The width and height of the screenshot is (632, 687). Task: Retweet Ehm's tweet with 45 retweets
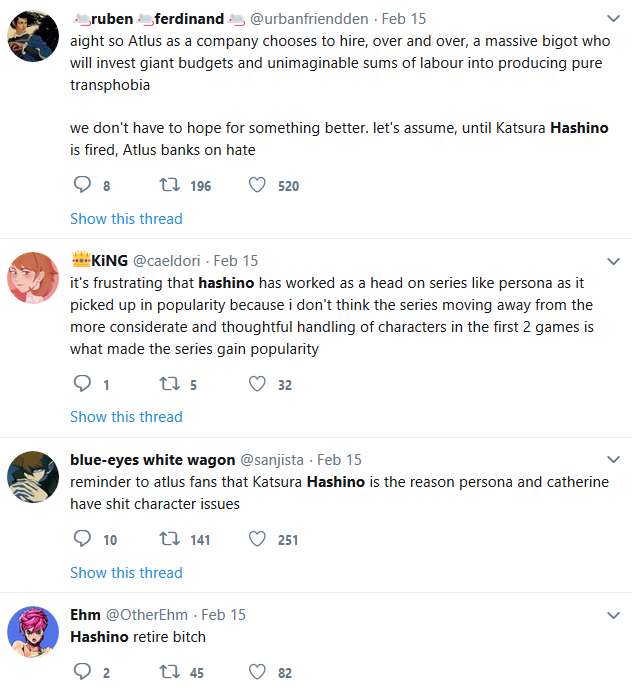(x=169, y=672)
